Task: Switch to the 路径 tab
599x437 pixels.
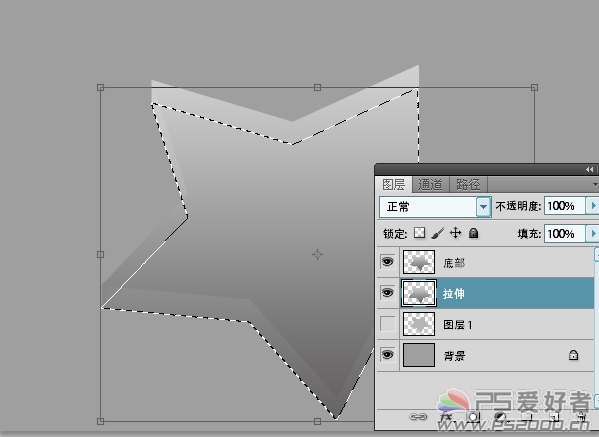Action: (x=468, y=185)
